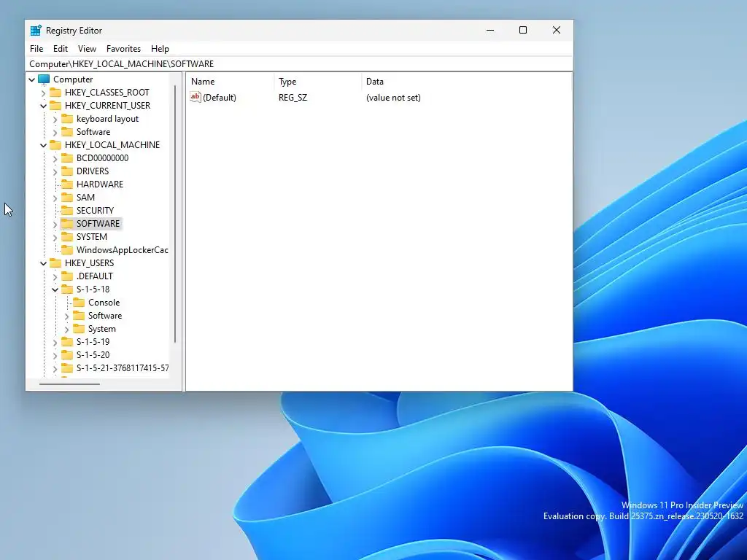Click the tree pane vertical scrollbar
The height and width of the screenshot is (560, 747).
click(x=175, y=214)
